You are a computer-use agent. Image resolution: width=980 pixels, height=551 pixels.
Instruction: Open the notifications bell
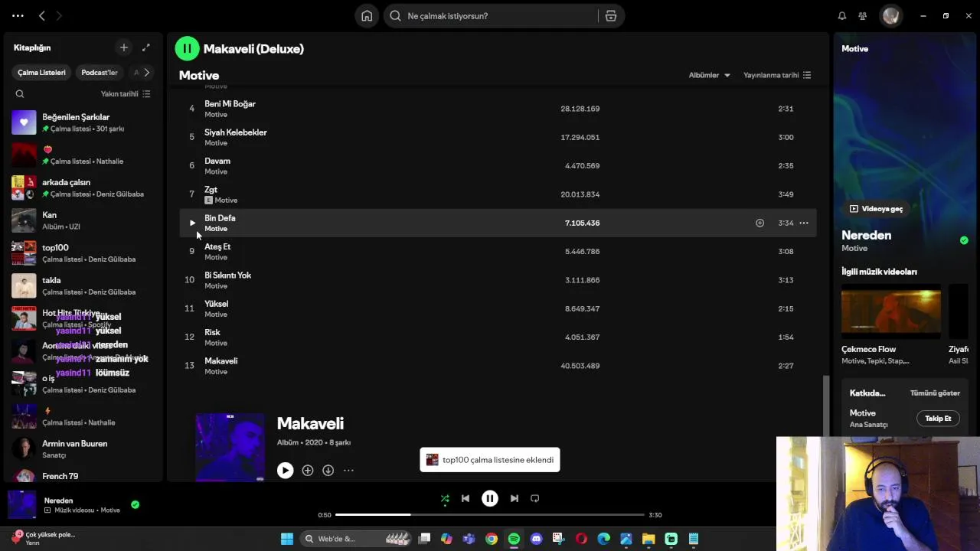point(842,16)
